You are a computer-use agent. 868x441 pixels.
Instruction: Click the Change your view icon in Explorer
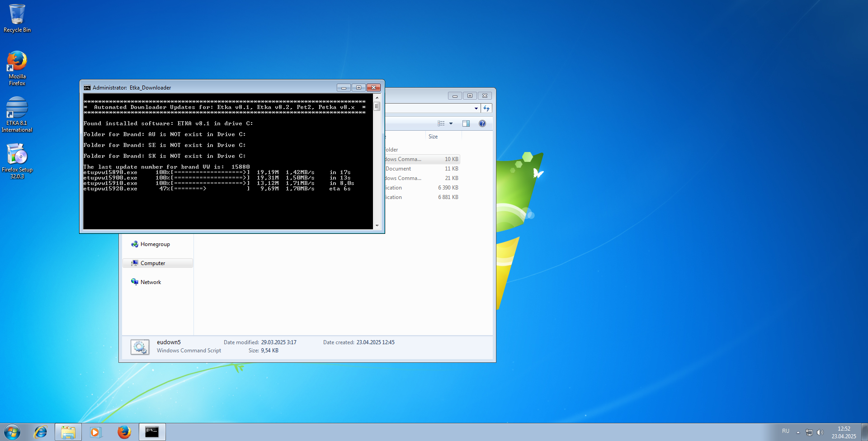441,123
